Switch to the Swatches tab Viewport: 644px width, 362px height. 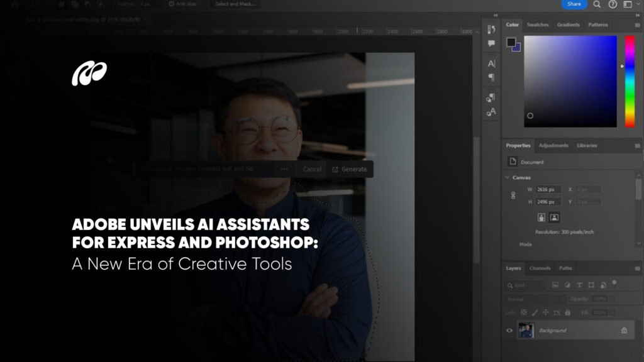point(538,25)
